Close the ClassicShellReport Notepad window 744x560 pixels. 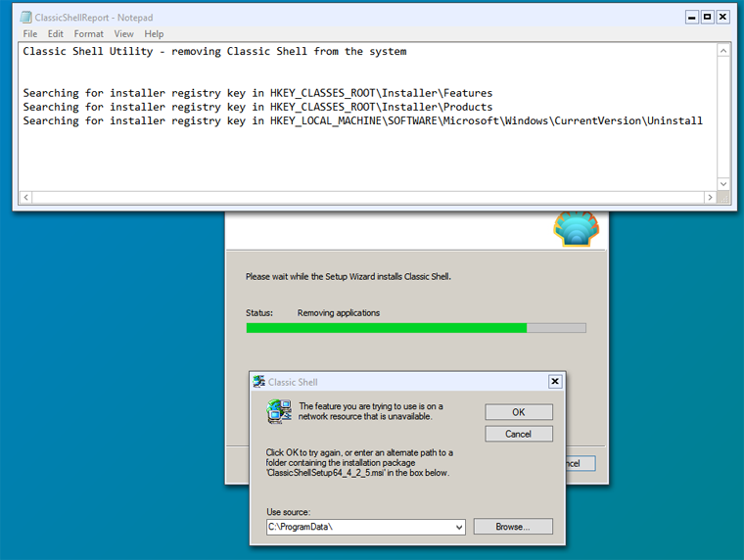click(x=723, y=18)
